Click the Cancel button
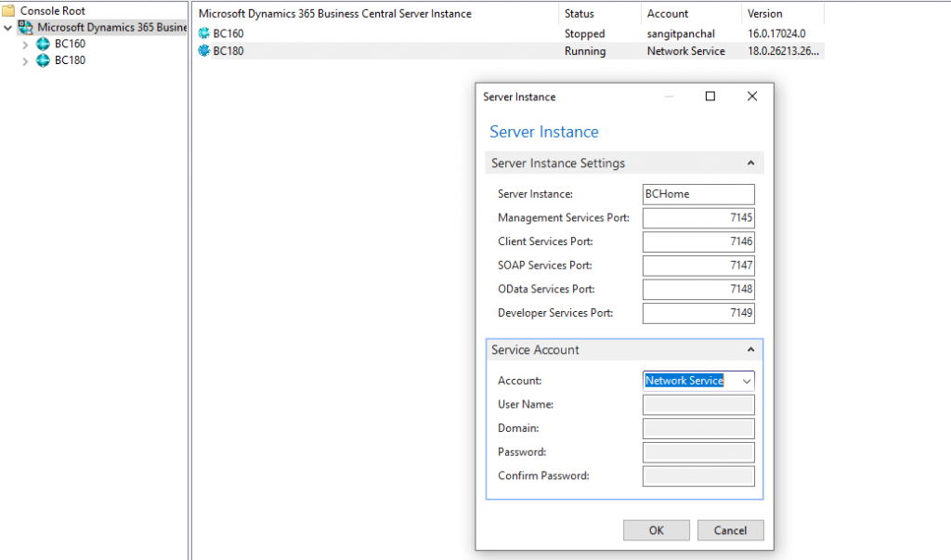The width and height of the screenshot is (951, 560). [x=731, y=530]
